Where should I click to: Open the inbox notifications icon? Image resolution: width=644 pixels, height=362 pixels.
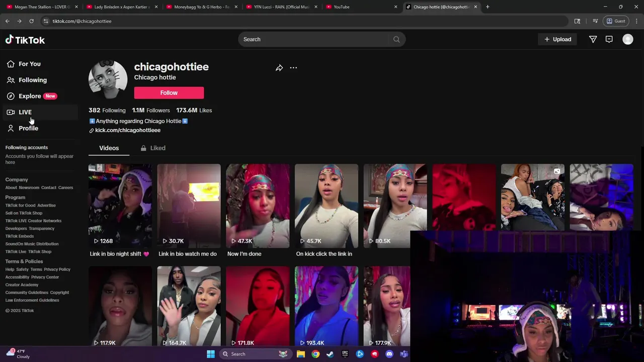pyautogui.click(x=609, y=39)
